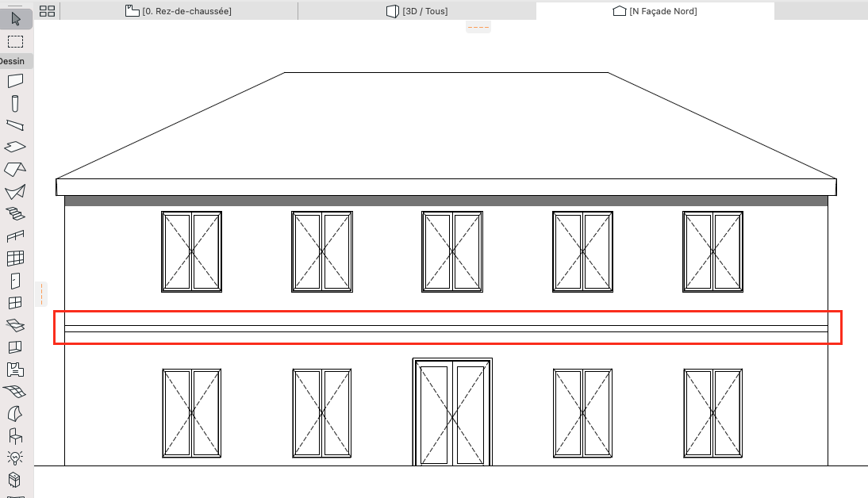Screen dimensions: 868x498
Task: Select the Mesh tool
Action: click(16, 391)
